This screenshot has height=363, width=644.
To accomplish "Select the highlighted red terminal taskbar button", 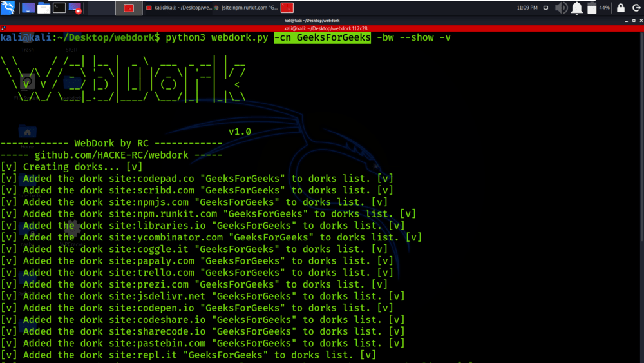I will (129, 8).
